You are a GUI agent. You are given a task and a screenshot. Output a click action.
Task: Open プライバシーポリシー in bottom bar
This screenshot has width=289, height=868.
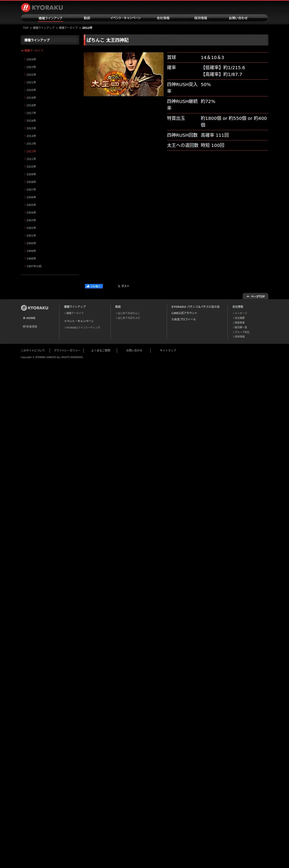pos(67,350)
